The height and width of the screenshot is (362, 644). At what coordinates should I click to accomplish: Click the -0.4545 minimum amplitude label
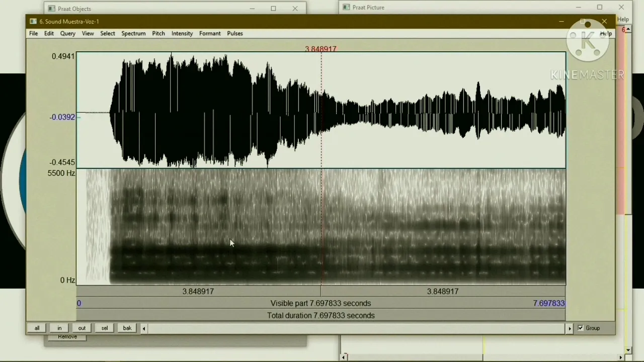(62, 162)
